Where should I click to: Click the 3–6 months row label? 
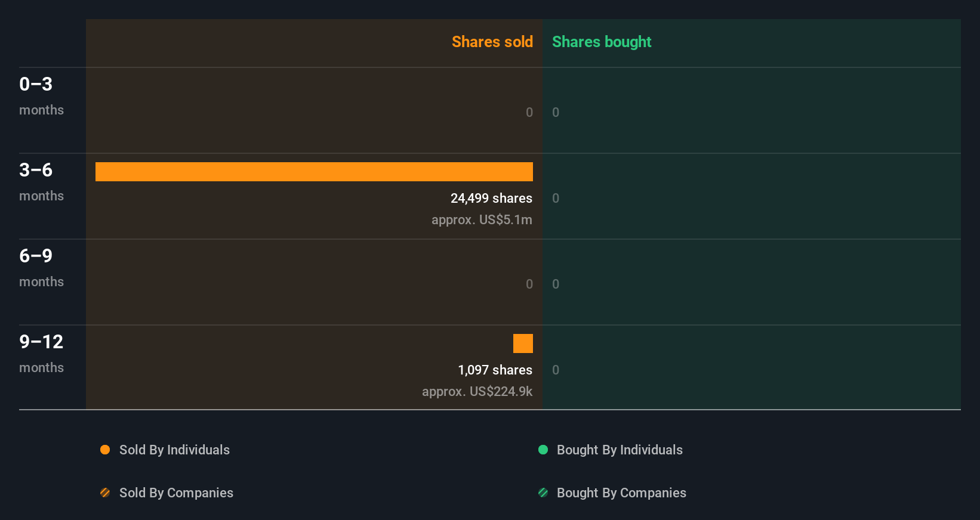[x=41, y=181]
